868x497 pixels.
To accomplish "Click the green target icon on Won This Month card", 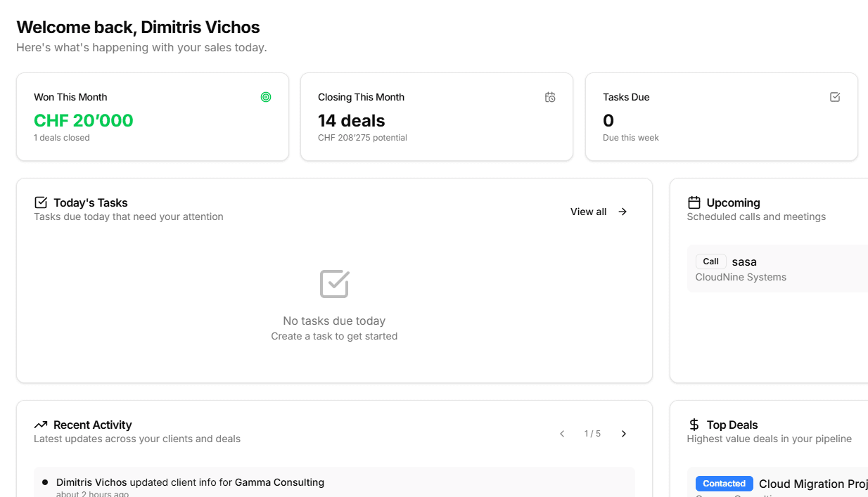I will click(266, 96).
